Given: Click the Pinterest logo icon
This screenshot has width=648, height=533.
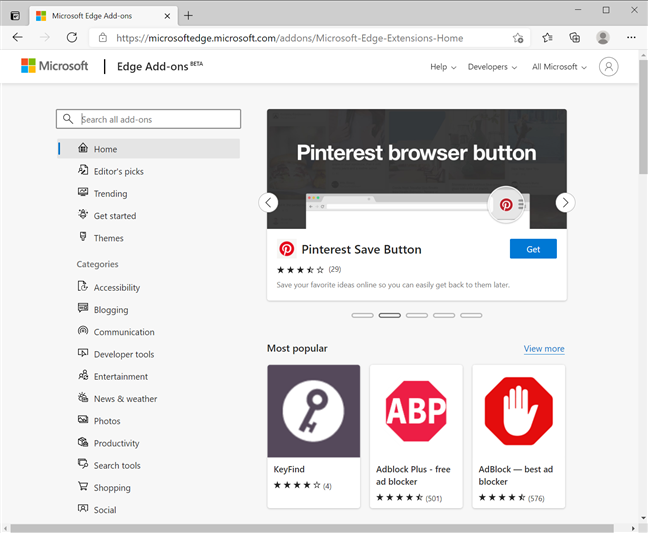Looking at the screenshot, I should click(x=286, y=249).
